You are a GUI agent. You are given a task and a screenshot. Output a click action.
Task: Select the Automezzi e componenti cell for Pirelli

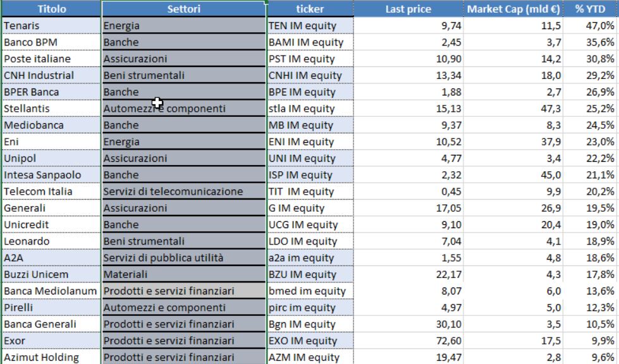pos(184,308)
